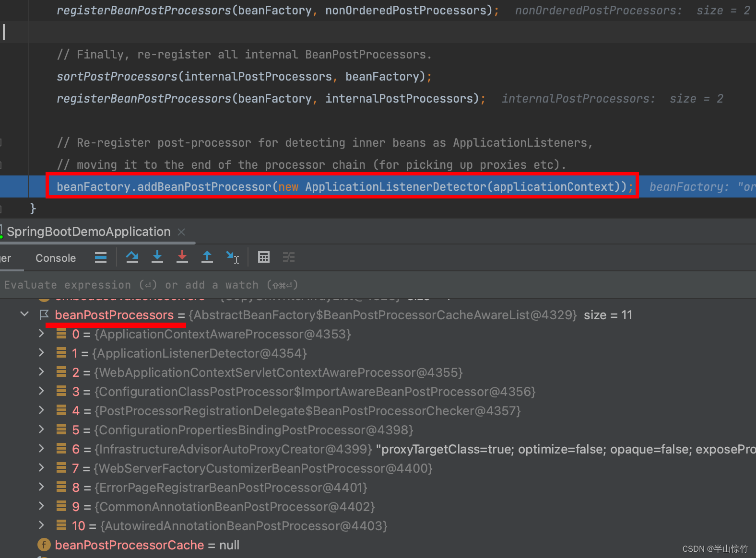Viewport: 756px width, 558px height.
Task: Click the array element icon for index 10
Action: tap(61, 525)
